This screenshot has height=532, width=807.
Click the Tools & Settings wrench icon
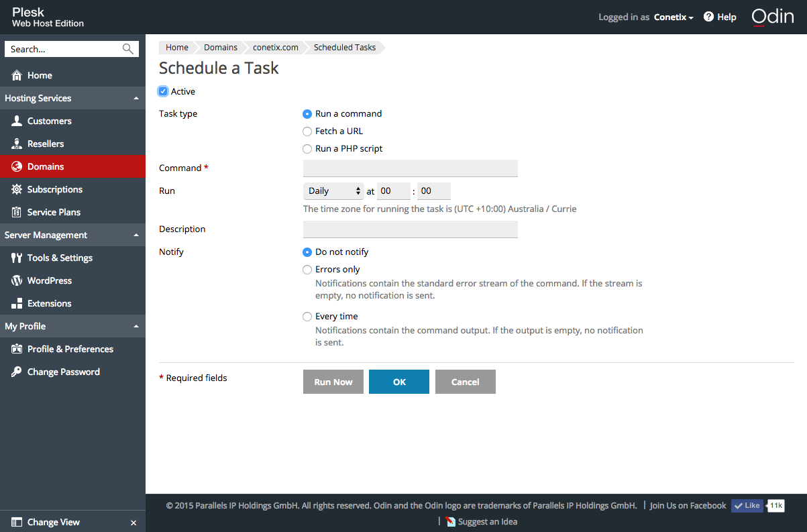click(17, 258)
